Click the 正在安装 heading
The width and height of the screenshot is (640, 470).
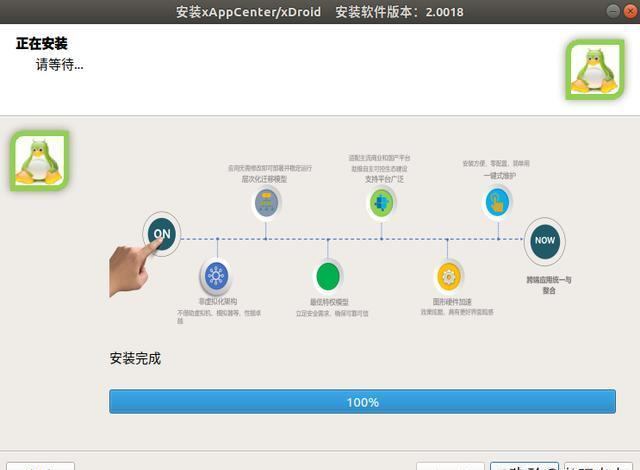click(x=42, y=44)
